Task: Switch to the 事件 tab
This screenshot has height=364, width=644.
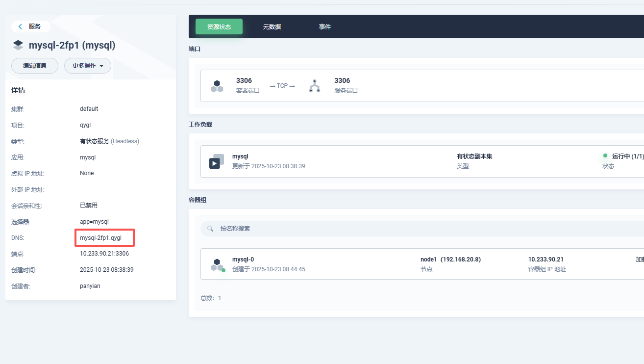Action: tap(325, 27)
